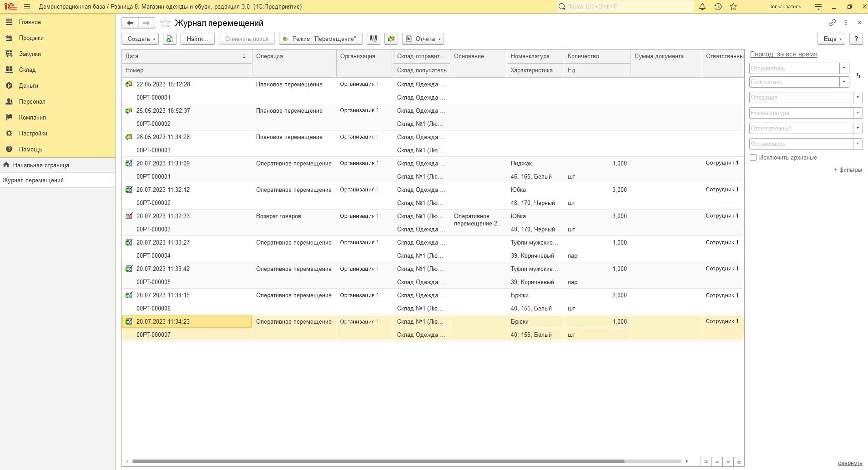The width and height of the screenshot is (868, 470).
Task: Open form's three-dot more menu
Action: click(846, 22)
